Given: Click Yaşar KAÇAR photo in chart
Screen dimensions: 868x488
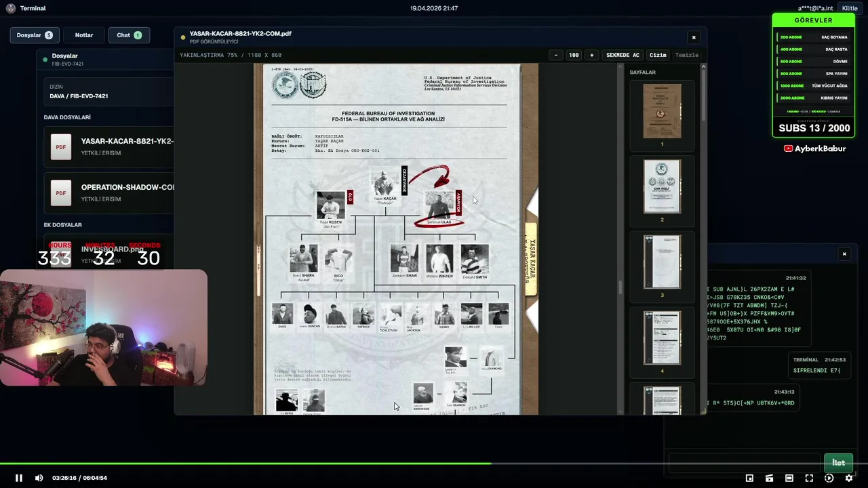Looking at the screenshot, I should coord(384,183).
